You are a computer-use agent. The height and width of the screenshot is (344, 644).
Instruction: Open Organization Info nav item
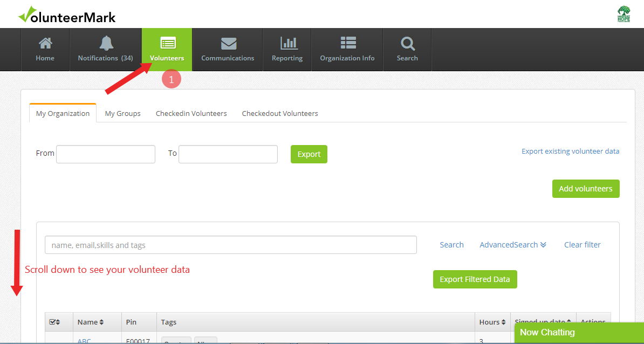click(347, 50)
